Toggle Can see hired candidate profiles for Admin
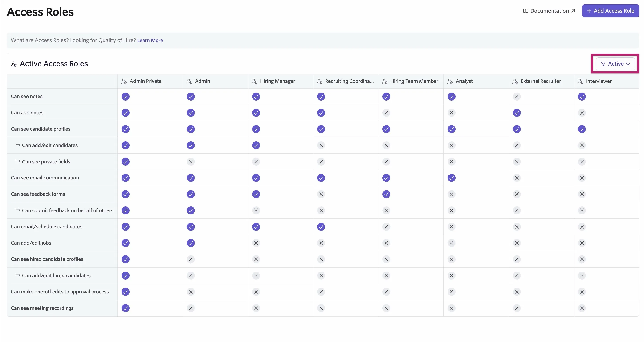The height and width of the screenshot is (342, 644). (191, 259)
